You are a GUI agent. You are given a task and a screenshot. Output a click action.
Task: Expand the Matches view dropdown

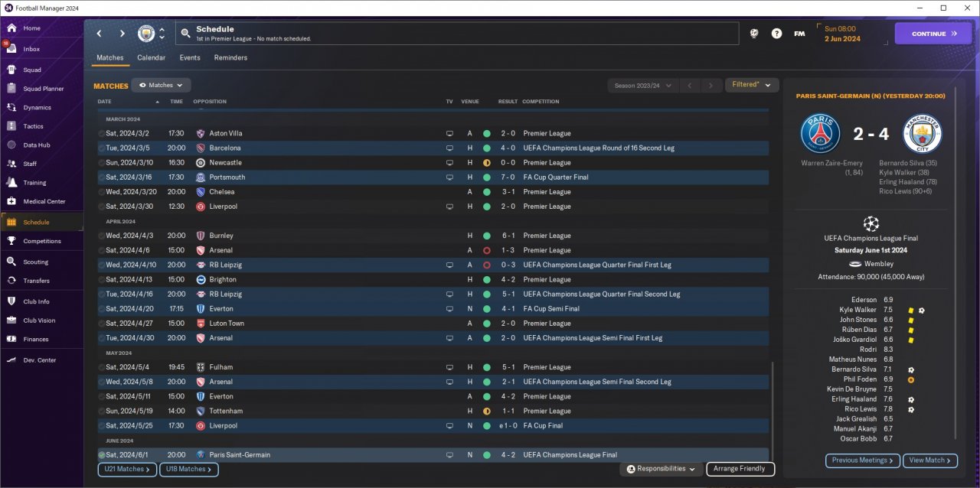coord(161,86)
